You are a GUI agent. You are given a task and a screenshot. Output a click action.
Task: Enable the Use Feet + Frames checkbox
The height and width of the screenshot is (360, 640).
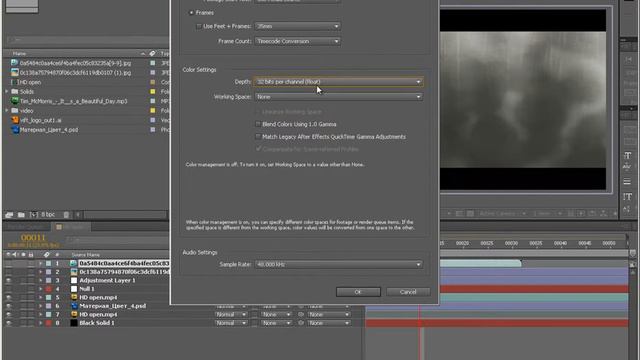point(199,26)
